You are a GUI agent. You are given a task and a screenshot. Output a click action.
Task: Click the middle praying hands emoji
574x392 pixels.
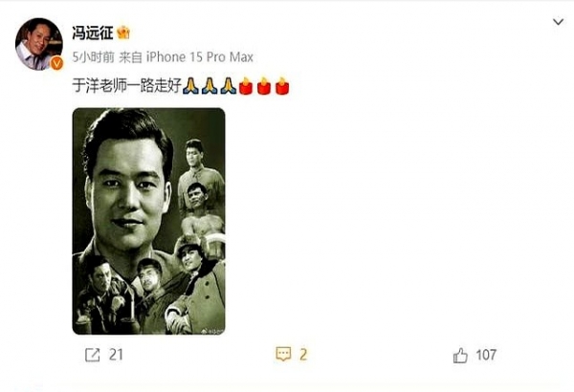(x=210, y=86)
